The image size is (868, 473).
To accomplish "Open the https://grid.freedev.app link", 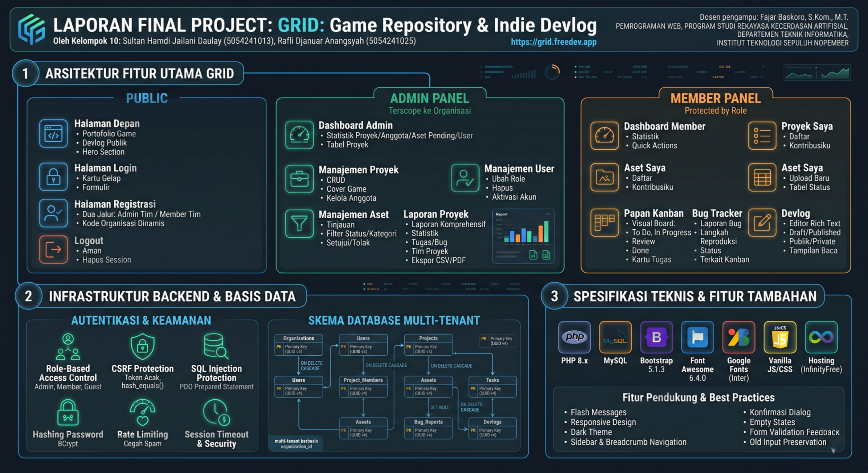I will [553, 42].
